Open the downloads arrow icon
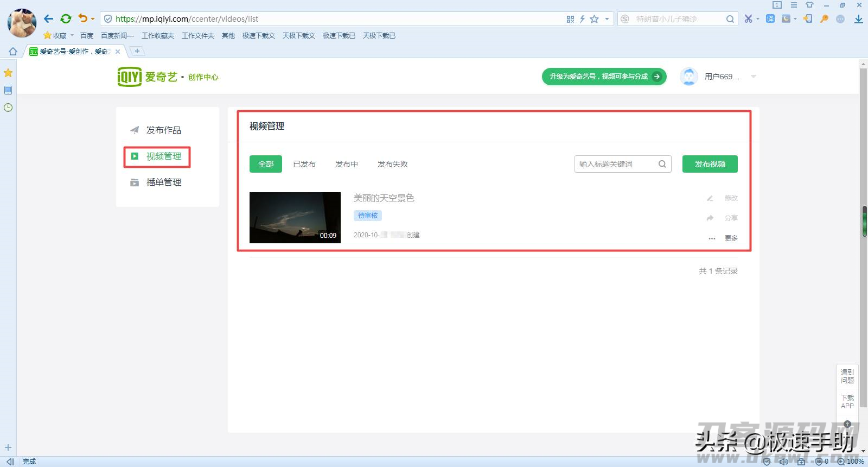This screenshot has width=868, height=467. tap(859, 19)
